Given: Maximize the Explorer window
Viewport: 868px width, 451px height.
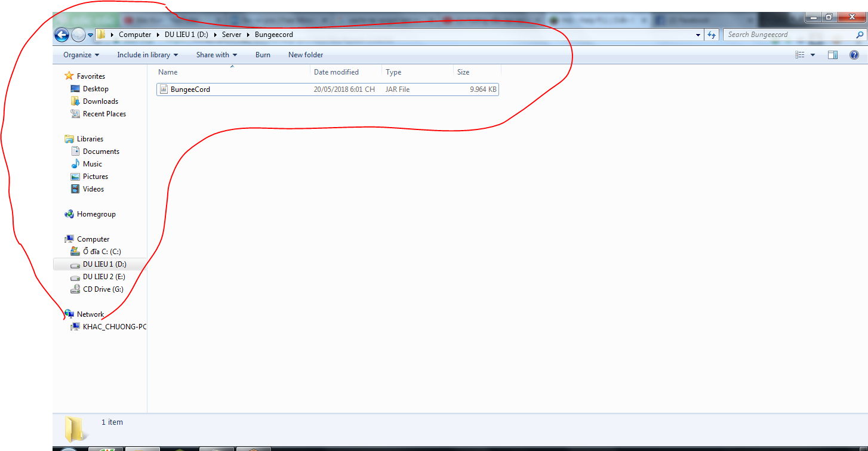Looking at the screenshot, I should 830,17.
